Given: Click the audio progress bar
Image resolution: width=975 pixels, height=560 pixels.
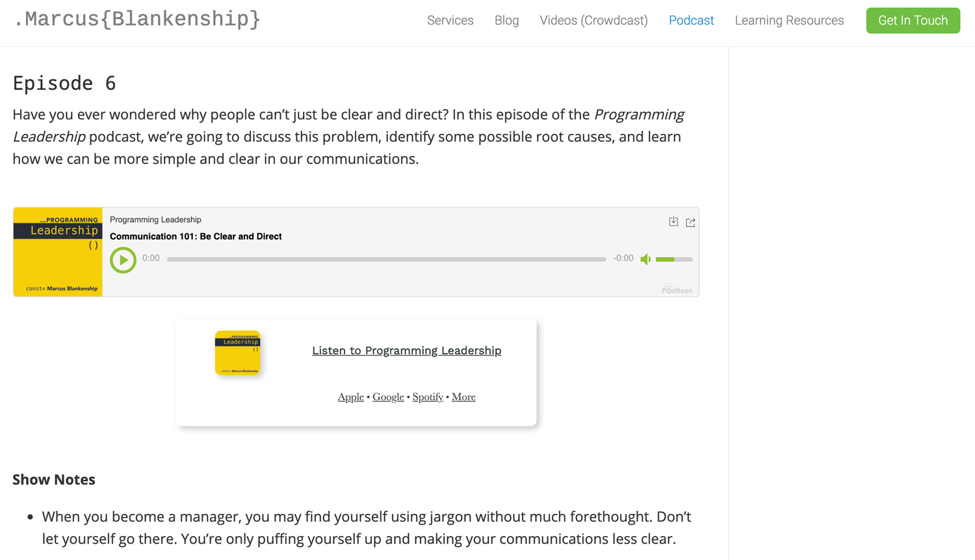Looking at the screenshot, I should coord(386,259).
